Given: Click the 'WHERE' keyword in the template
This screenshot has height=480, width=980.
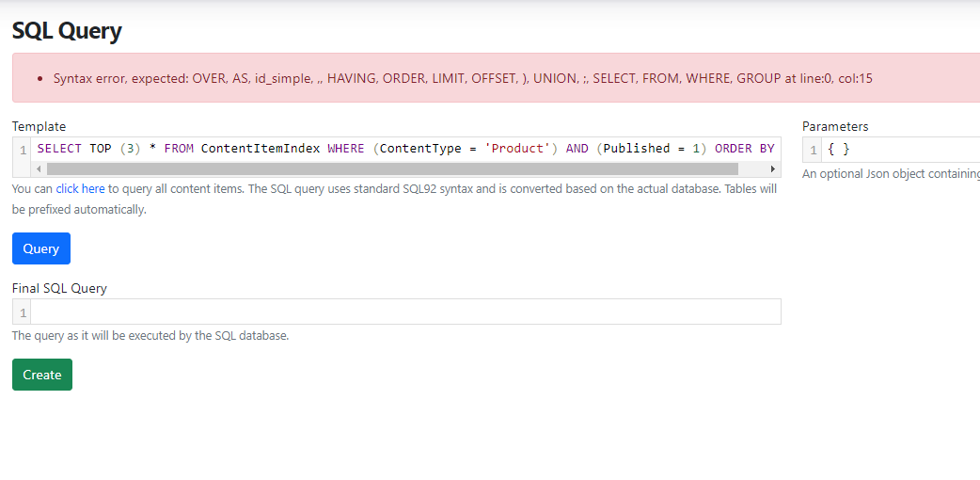Looking at the screenshot, I should point(346,149).
